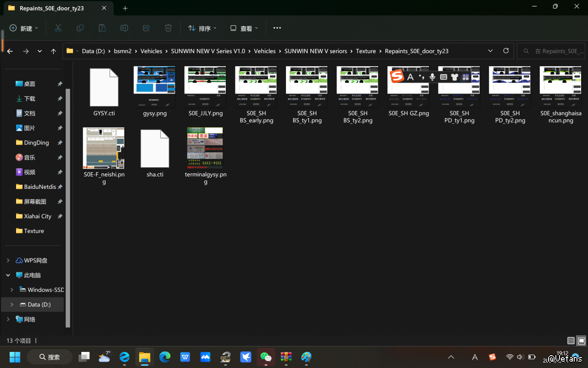The width and height of the screenshot is (588, 368).
Task: Click the Rename icon in toolbar
Action: tap(124, 28)
